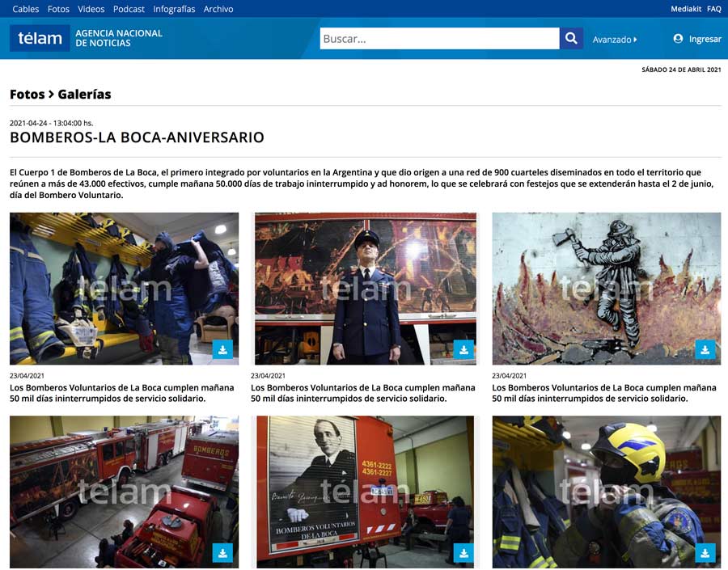The height and width of the screenshot is (570, 728).
Task: Open the Télam logo home link
Action: coord(40,38)
